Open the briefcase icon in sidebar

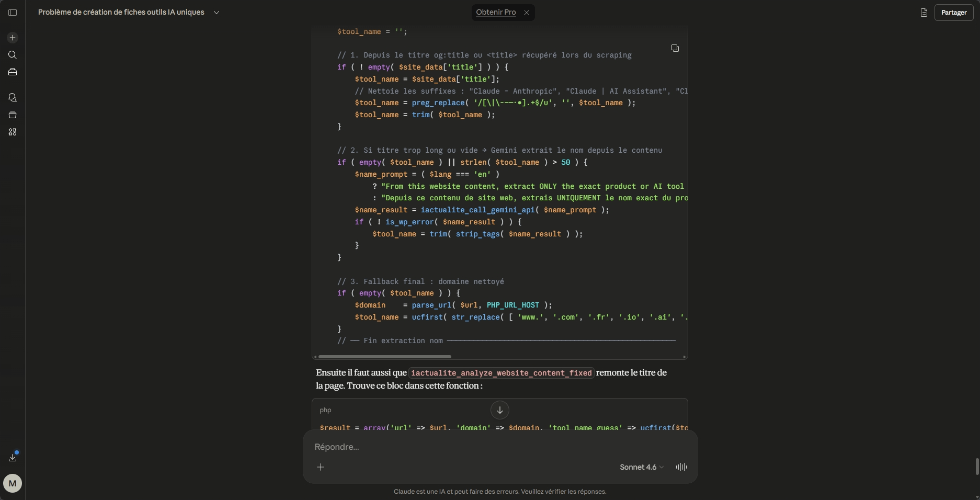click(x=13, y=72)
